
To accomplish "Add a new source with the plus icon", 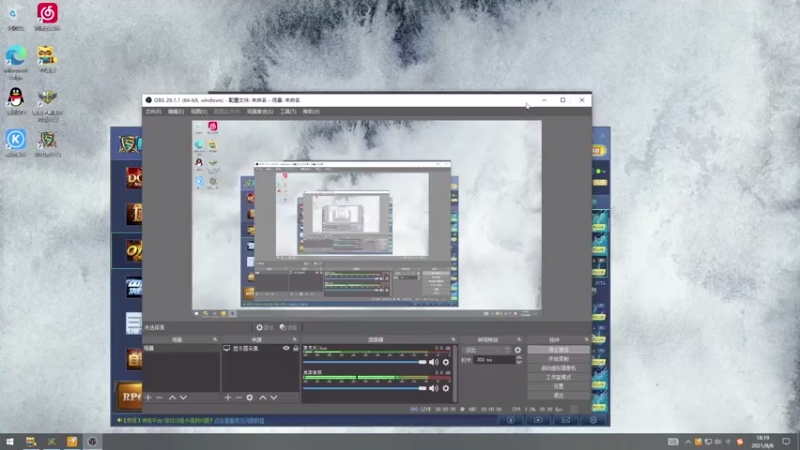I will tap(228, 397).
